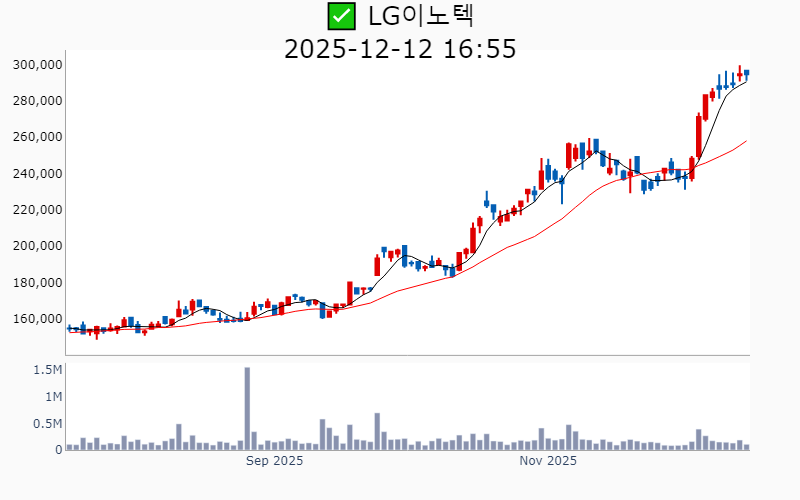
Task: Click the tallest volume bar spike
Action: click(247, 410)
